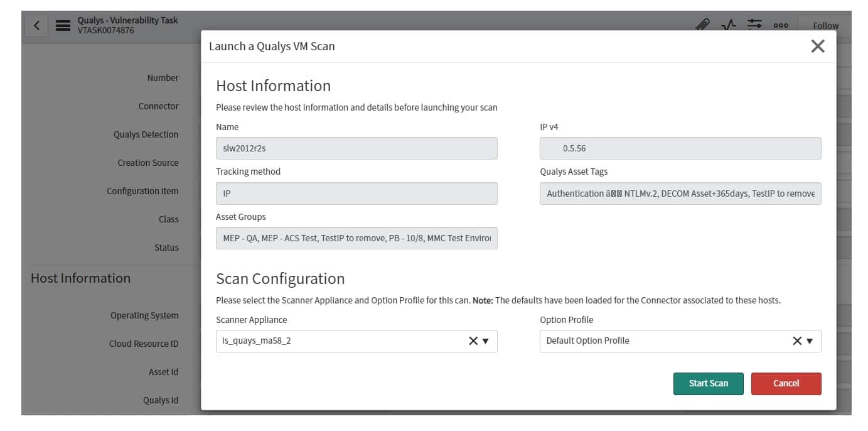The image size is (868, 431).
Task: Cancel the scan launch
Action: (786, 383)
